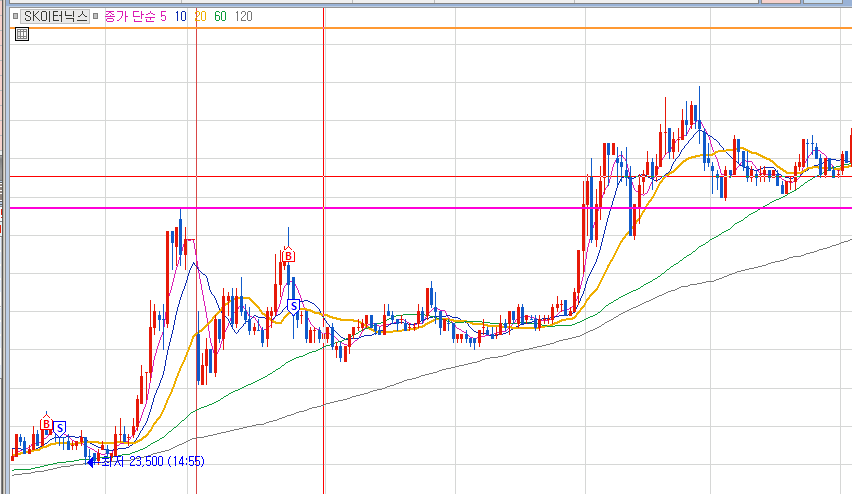
Task: Select the magenta horizontal price line
Action: [430, 208]
